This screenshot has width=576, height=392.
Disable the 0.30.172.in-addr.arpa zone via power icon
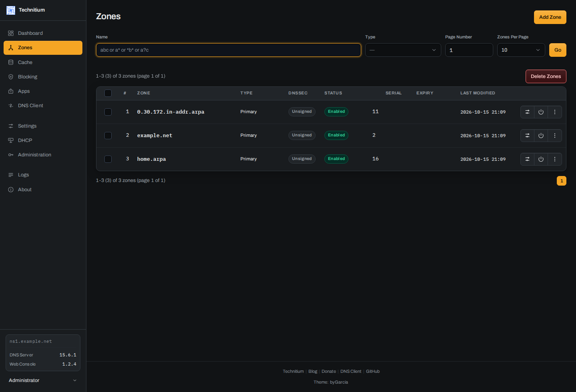(541, 112)
